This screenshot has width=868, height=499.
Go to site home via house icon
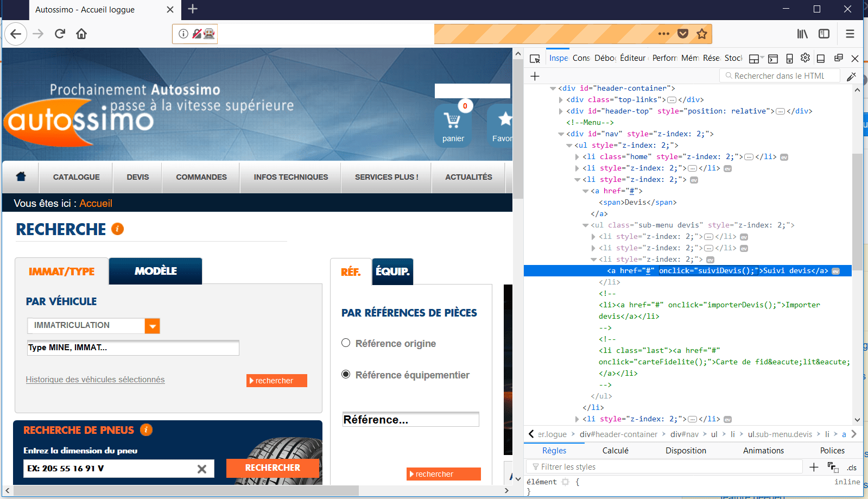(21, 176)
